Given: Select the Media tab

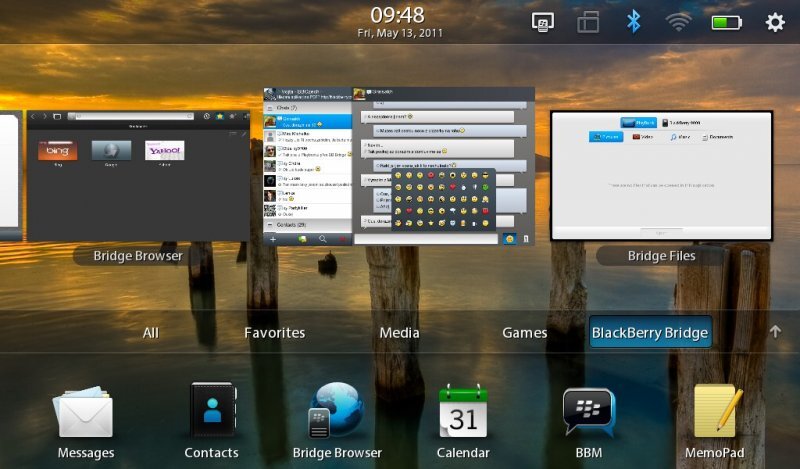Looking at the screenshot, I should click(399, 333).
